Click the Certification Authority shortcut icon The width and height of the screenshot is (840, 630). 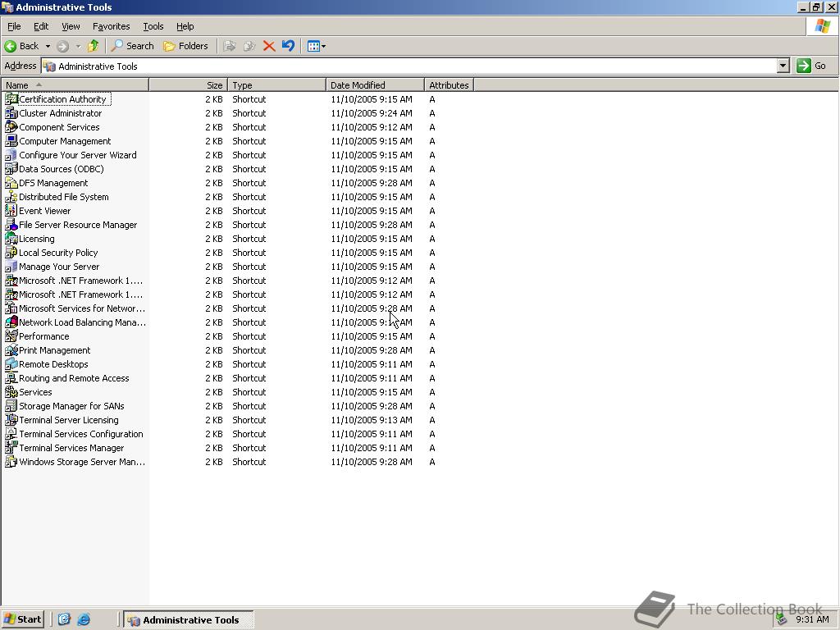(x=11, y=99)
